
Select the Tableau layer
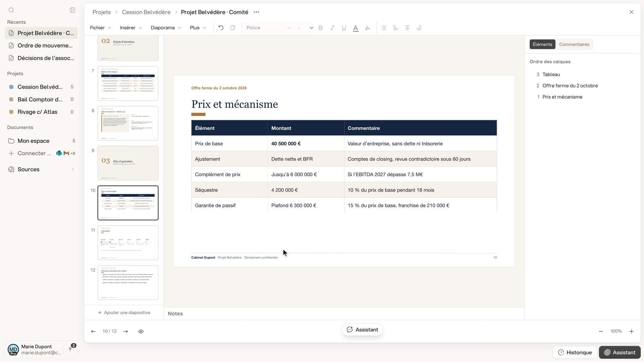click(x=551, y=74)
